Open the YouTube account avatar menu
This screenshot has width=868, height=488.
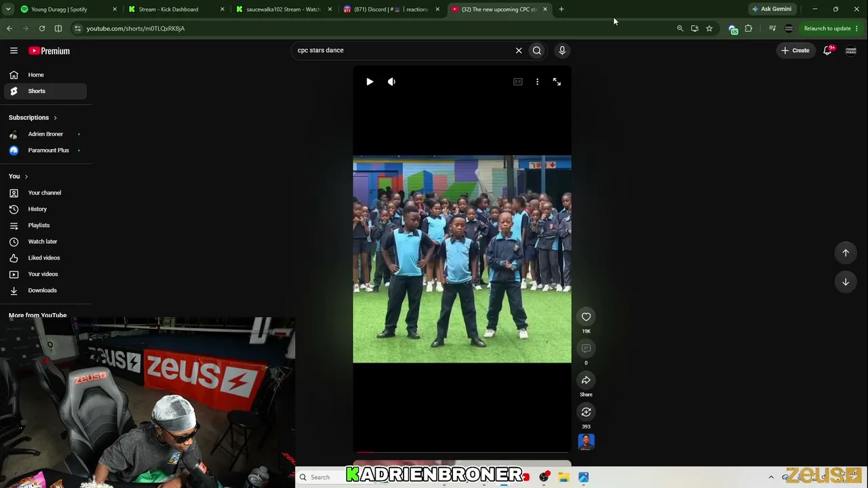click(851, 50)
